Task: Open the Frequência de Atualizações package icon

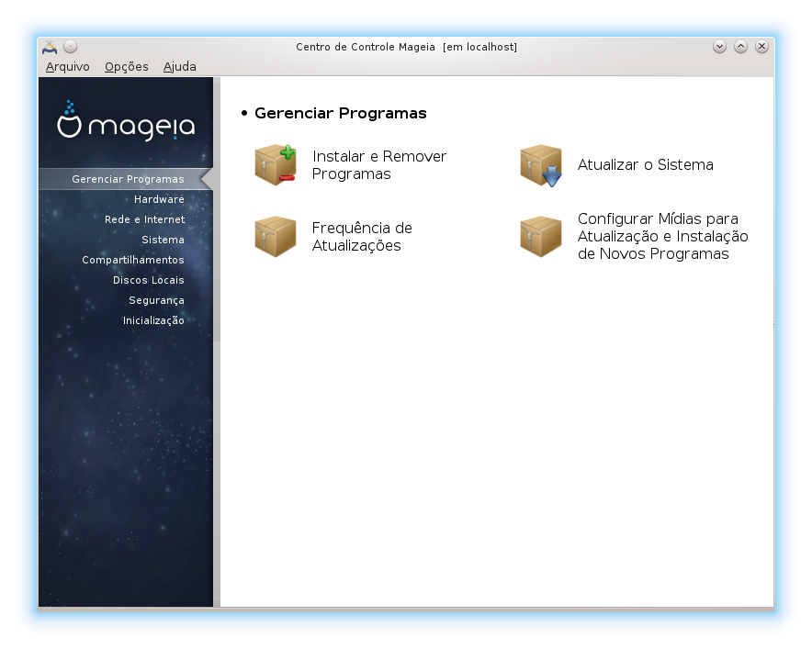Action: [276, 237]
